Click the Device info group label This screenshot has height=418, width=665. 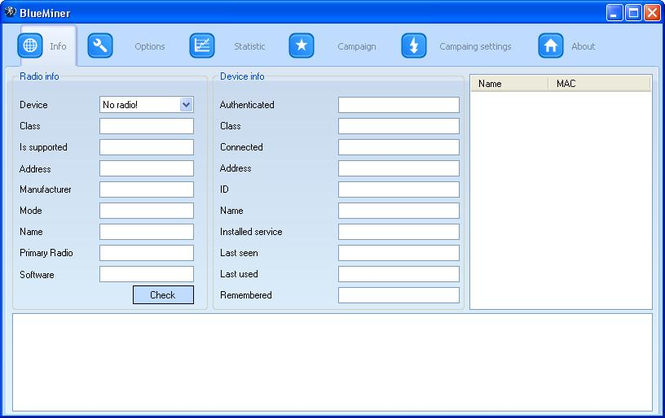(x=242, y=76)
